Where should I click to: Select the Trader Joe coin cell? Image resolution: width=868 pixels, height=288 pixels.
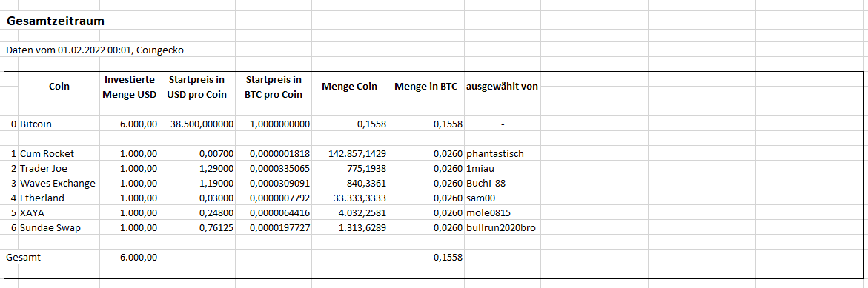tap(59, 168)
